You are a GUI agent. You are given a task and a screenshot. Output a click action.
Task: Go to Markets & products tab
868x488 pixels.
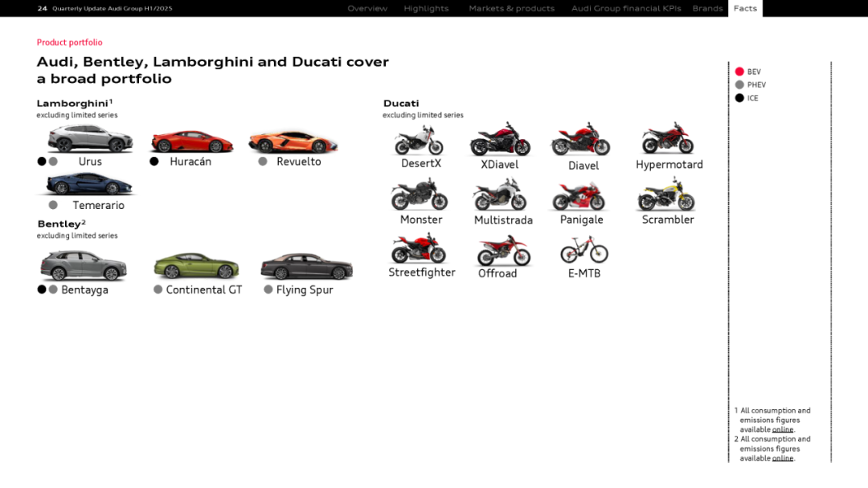511,9
